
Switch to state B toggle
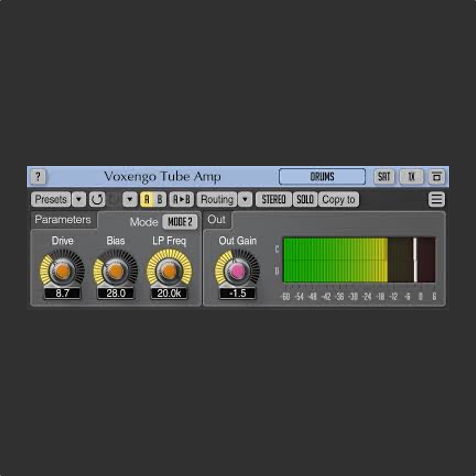160,200
